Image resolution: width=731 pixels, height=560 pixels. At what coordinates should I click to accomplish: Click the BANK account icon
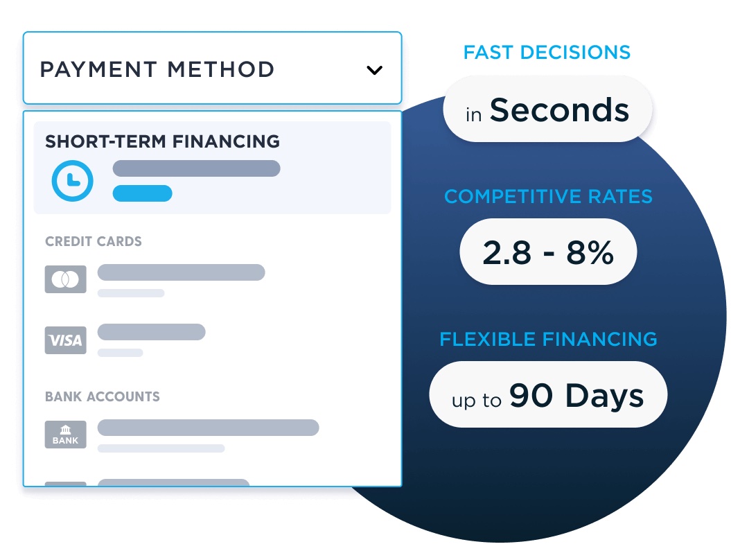pos(66,435)
